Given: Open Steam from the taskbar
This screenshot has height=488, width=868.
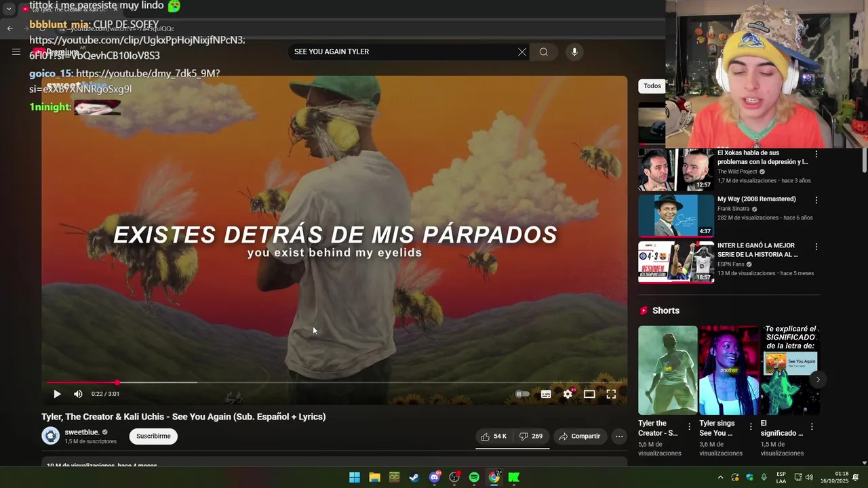Looking at the screenshot, I should coord(414,477).
